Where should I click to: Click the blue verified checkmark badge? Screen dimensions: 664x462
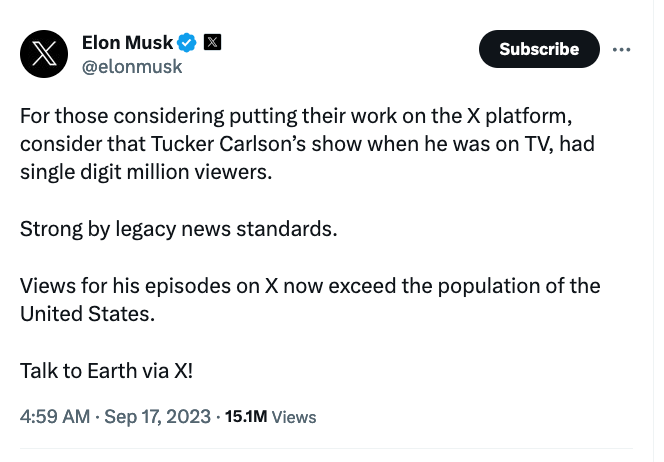coord(187,43)
